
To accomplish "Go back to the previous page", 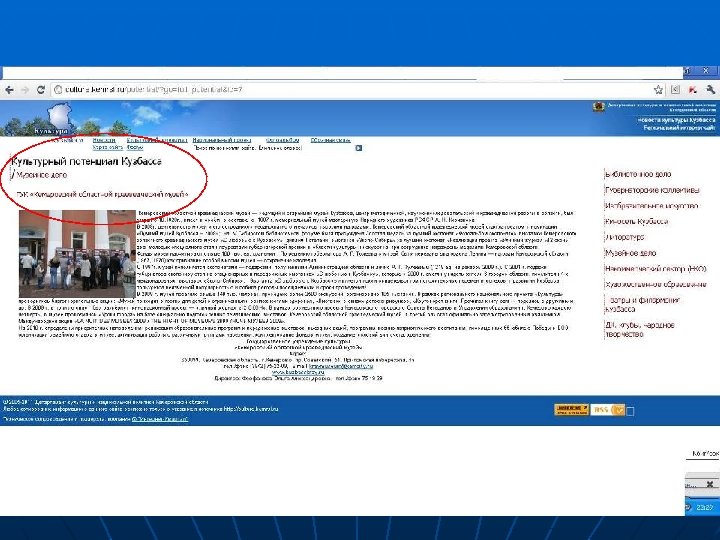I will 9,90.
